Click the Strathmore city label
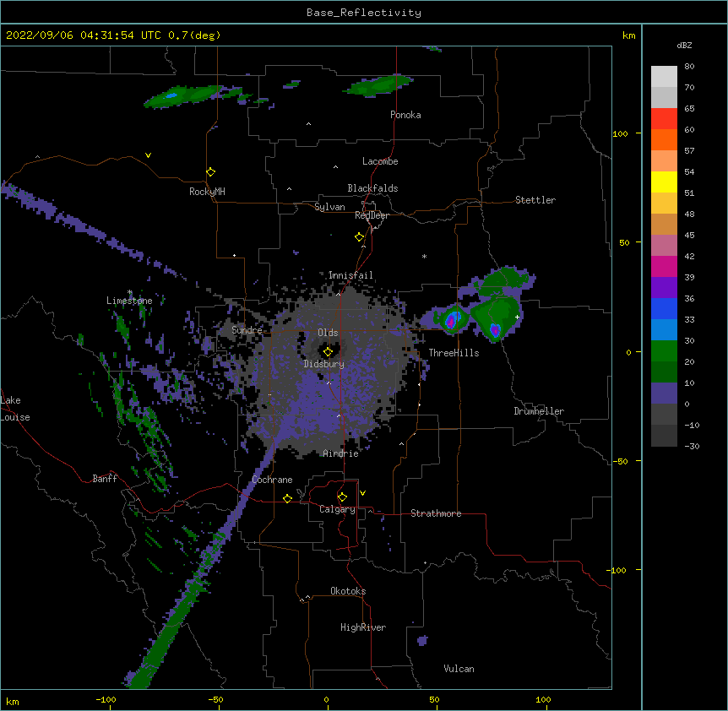 click(x=436, y=513)
